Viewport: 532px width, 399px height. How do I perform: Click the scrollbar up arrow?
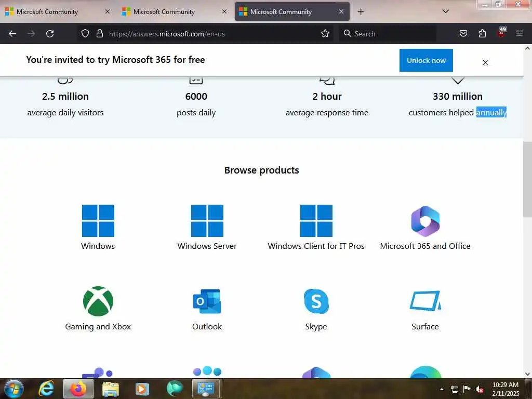tap(527, 48)
